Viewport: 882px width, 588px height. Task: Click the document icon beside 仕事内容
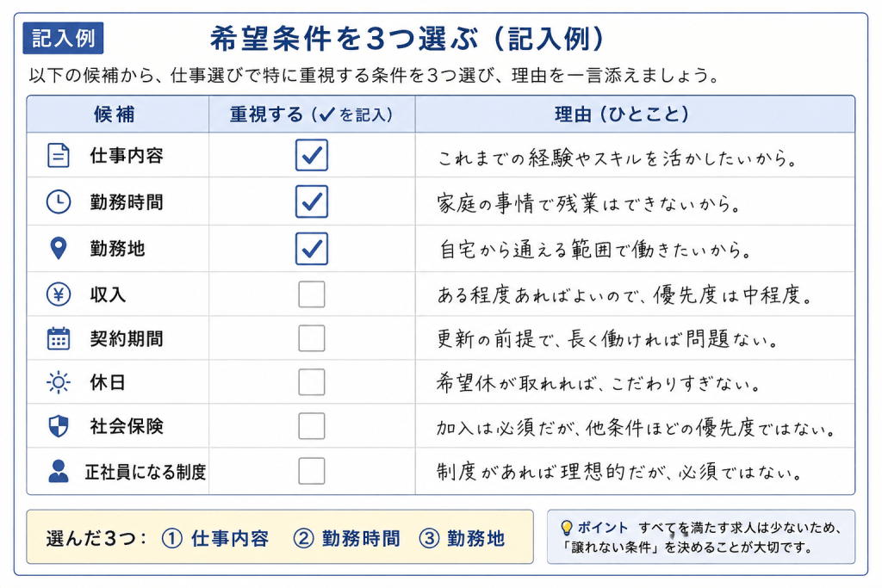[59, 156]
